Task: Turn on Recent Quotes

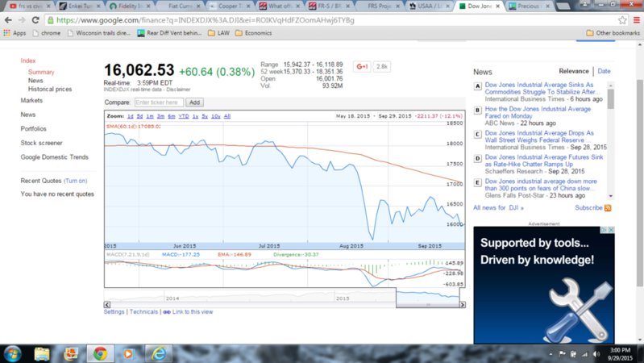Action: [76, 181]
